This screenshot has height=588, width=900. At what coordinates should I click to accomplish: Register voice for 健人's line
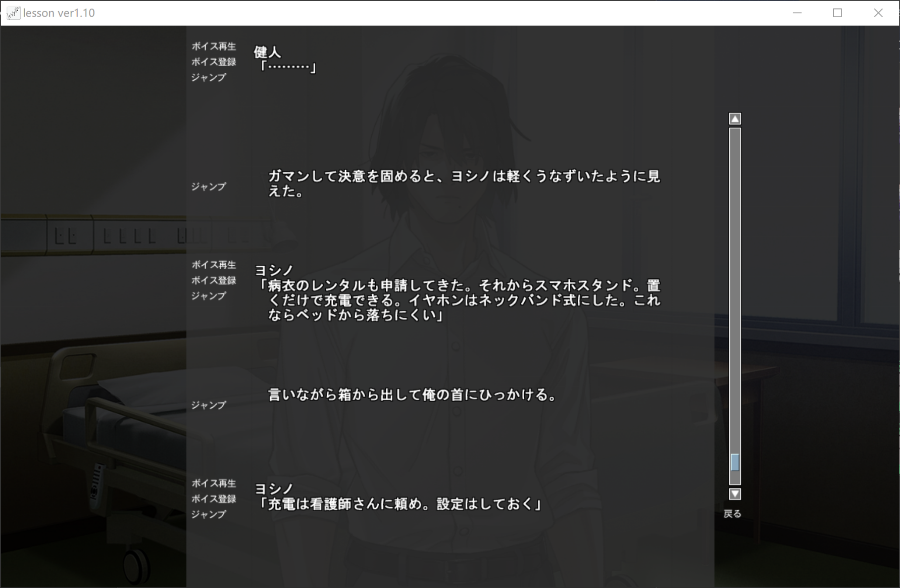(214, 62)
